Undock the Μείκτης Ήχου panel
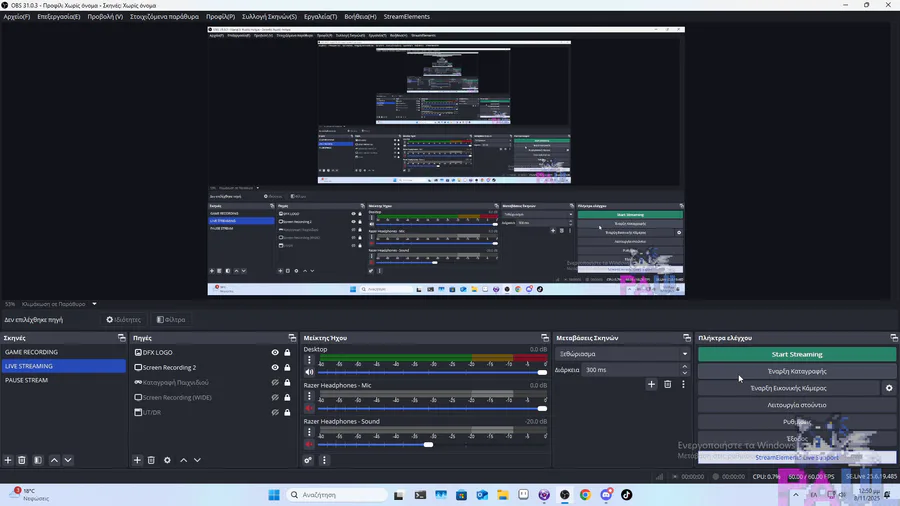Viewport: 900px width, 506px height. pyautogui.click(x=545, y=338)
